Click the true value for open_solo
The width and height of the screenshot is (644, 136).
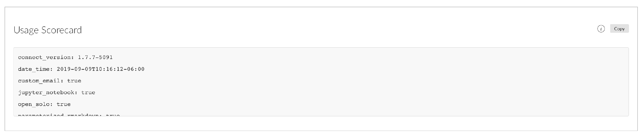pyautogui.click(x=64, y=104)
